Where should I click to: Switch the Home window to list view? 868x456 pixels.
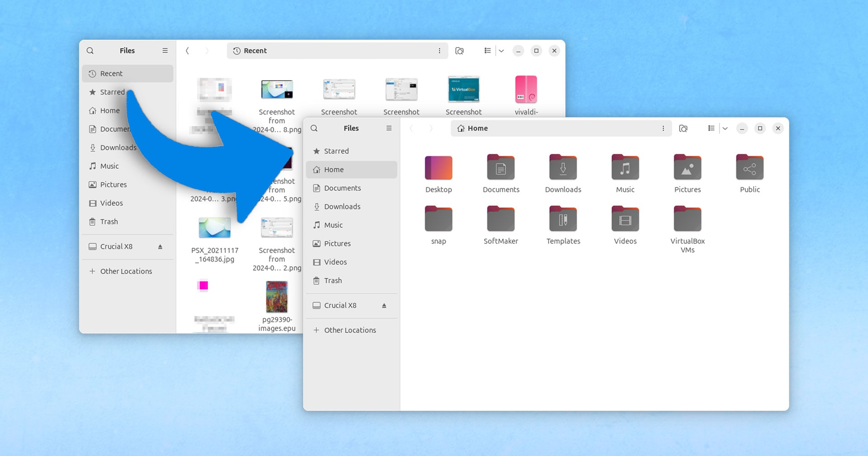pyautogui.click(x=711, y=128)
